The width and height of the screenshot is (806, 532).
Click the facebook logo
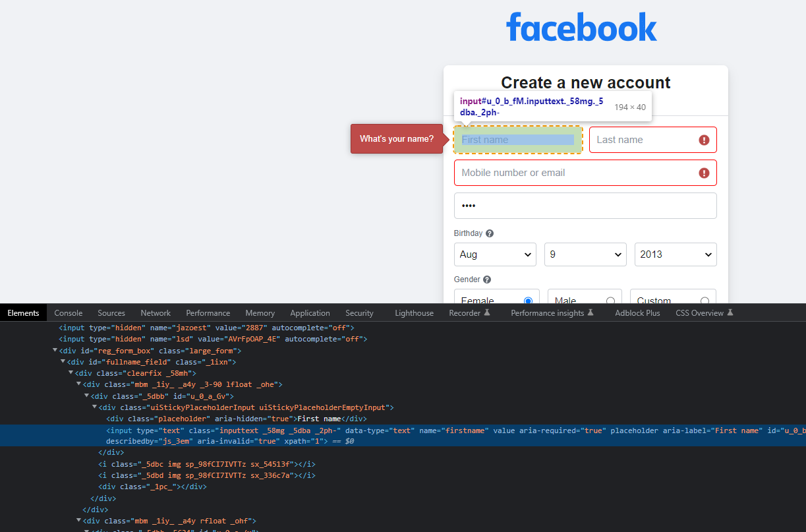pos(581,28)
